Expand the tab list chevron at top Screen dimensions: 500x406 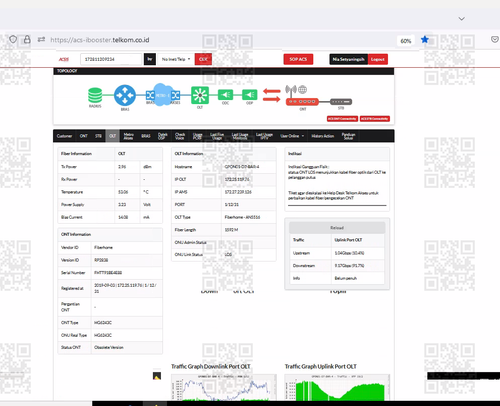[x=462, y=19]
